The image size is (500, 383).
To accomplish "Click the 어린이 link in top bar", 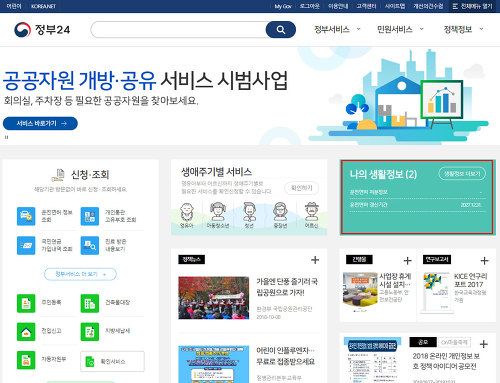I will [14, 6].
